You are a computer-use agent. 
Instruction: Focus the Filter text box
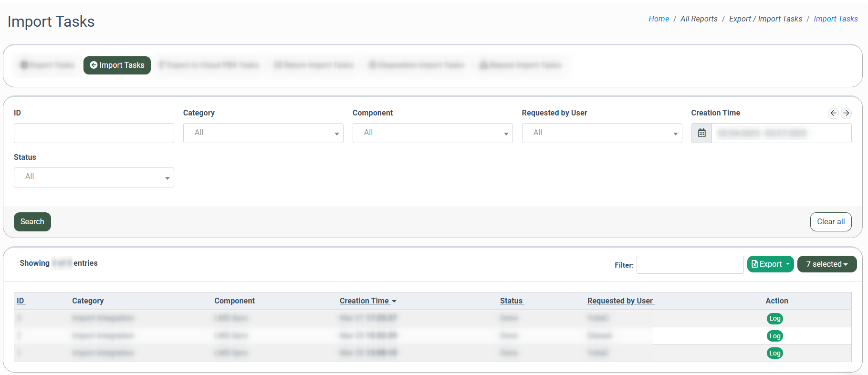(690, 265)
